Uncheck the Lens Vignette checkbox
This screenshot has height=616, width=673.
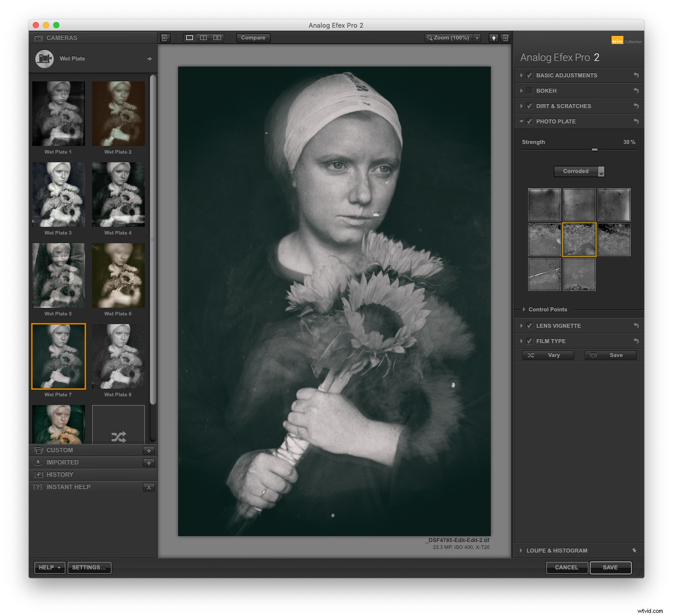pyautogui.click(x=529, y=326)
